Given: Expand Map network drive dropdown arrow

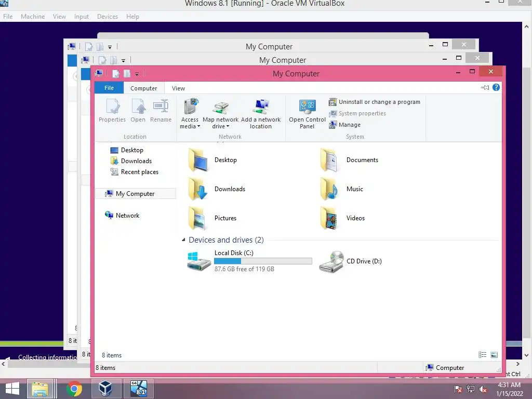Looking at the screenshot, I should coord(228,126).
